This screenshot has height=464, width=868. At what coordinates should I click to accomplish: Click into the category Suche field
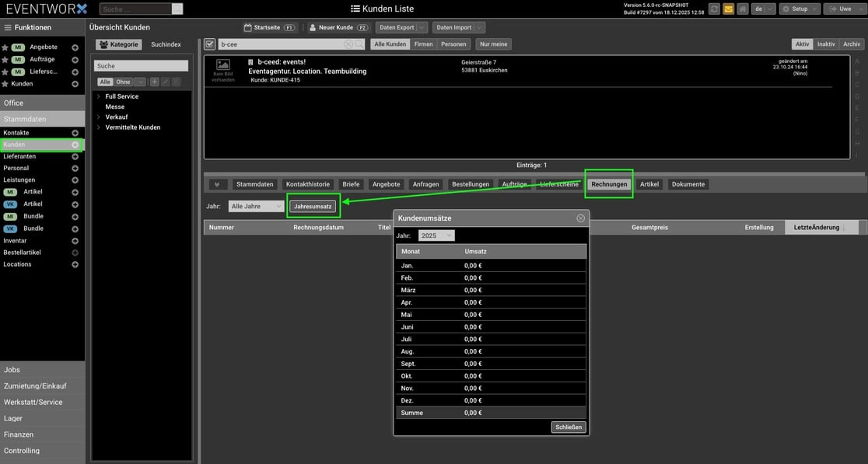click(x=141, y=66)
